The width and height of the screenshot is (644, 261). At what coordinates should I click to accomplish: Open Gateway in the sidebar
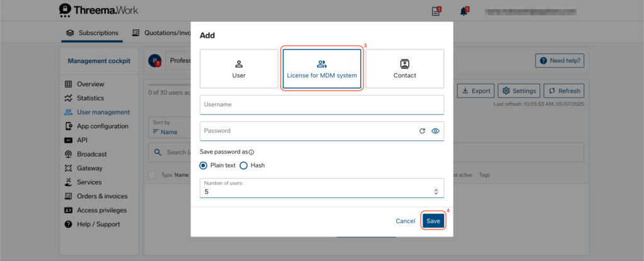click(x=89, y=168)
